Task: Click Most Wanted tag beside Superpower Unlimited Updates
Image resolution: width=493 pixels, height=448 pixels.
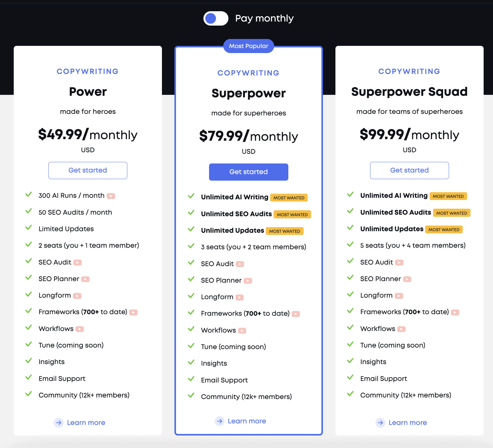Action: [x=285, y=231]
